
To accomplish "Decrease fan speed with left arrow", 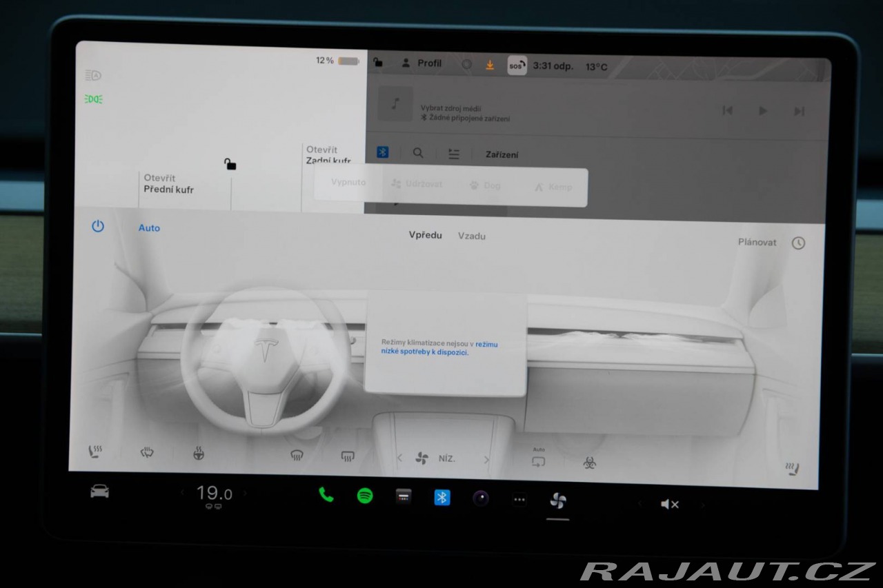I will (399, 458).
